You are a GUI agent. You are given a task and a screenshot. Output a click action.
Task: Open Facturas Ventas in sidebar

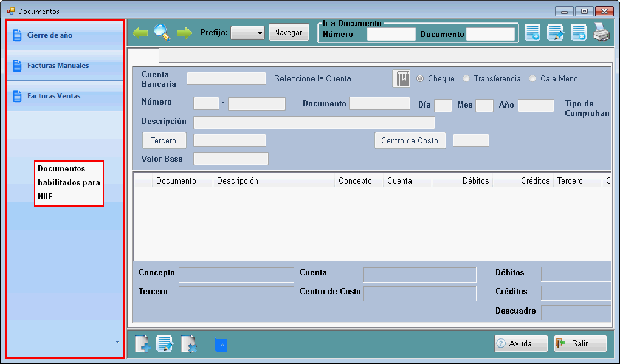point(53,96)
